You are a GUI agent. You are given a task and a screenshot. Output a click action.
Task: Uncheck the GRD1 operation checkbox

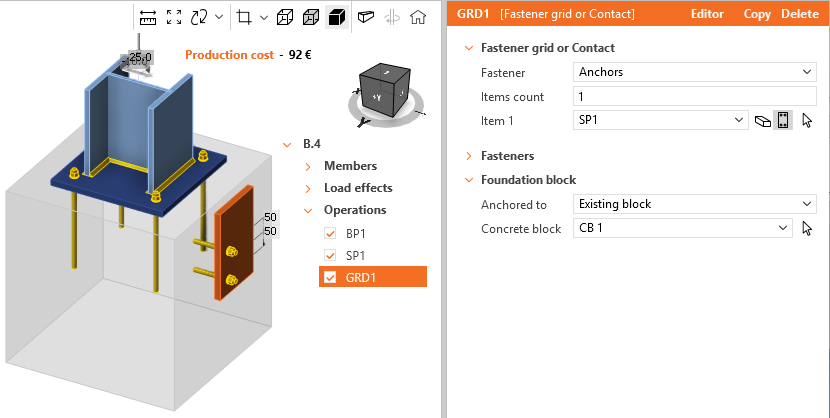pos(330,277)
